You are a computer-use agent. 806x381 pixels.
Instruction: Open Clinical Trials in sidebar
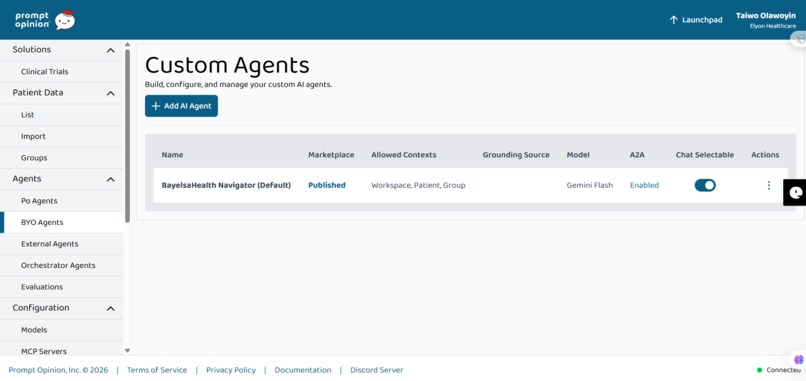coord(62,71)
